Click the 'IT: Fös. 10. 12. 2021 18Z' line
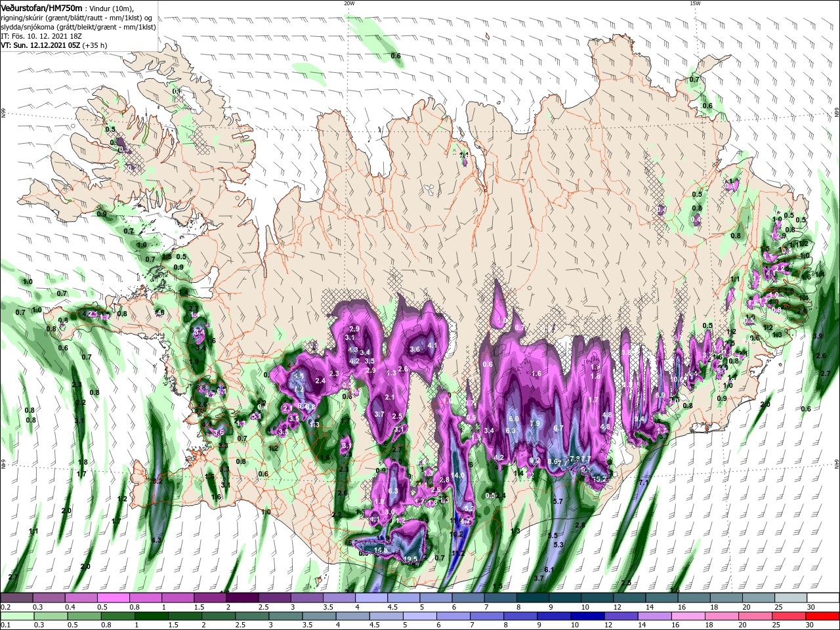 pos(40,36)
